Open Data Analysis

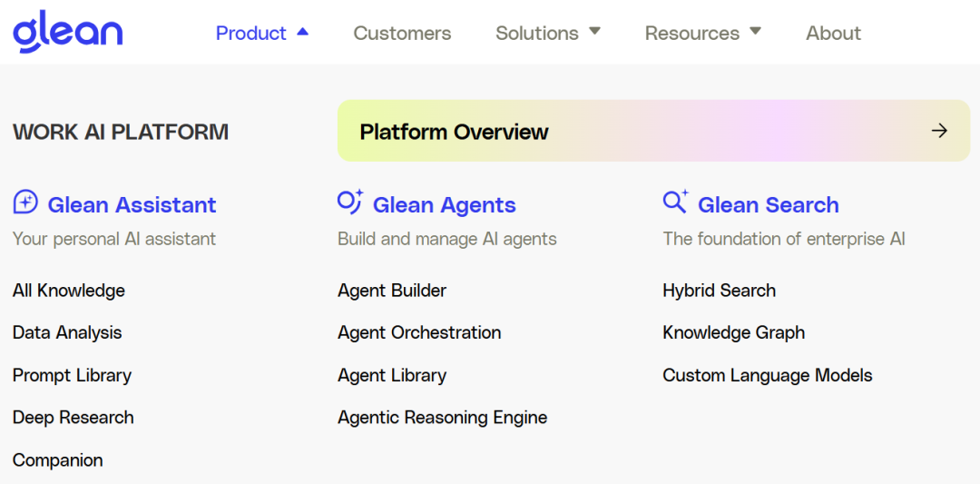click(67, 332)
